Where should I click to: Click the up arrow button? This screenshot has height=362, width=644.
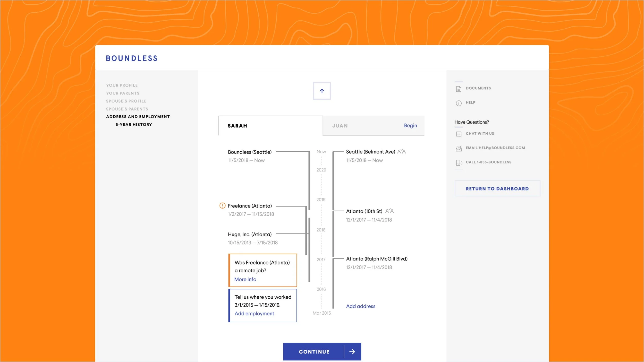click(322, 91)
